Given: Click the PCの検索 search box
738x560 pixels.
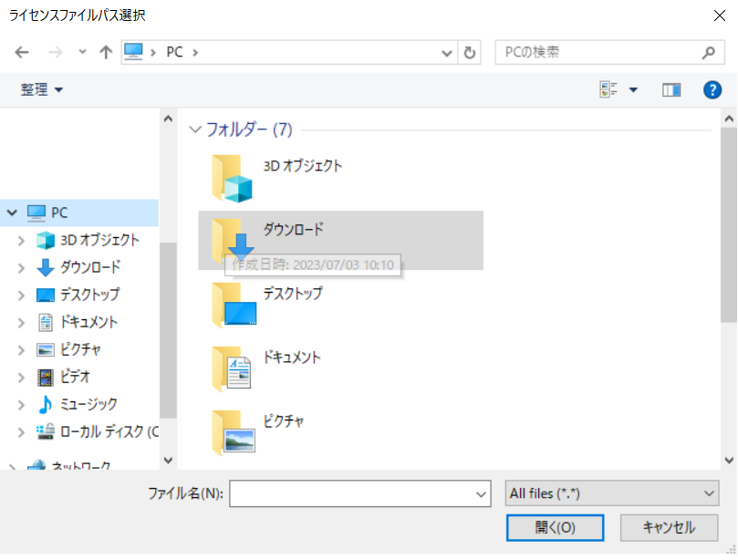Looking at the screenshot, I should pos(598,52).
